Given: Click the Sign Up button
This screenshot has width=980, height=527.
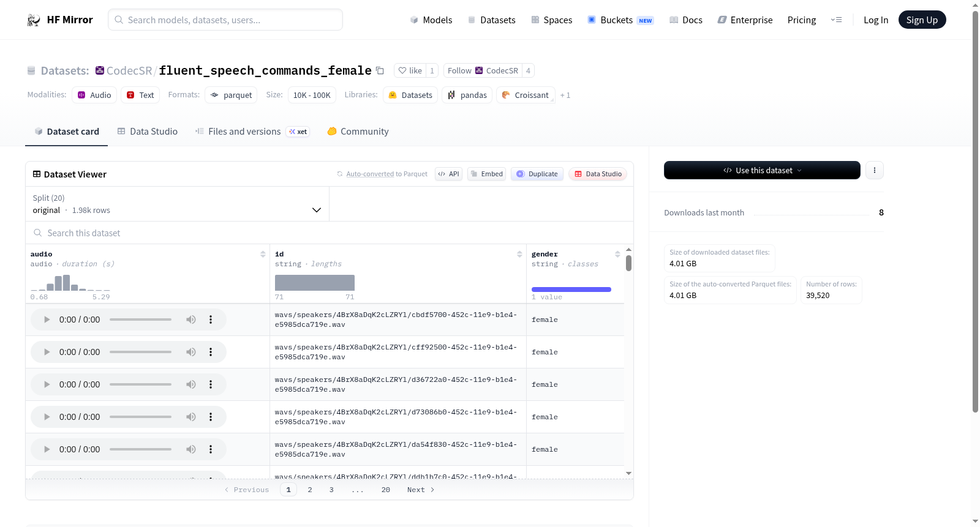Looking at the screenshot, I should point(922,20).
